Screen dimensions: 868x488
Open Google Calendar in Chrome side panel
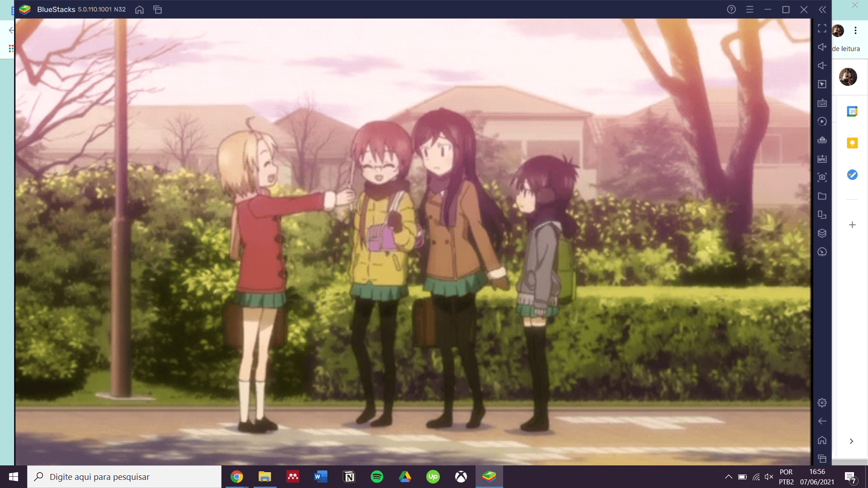(x=852, y=112)
